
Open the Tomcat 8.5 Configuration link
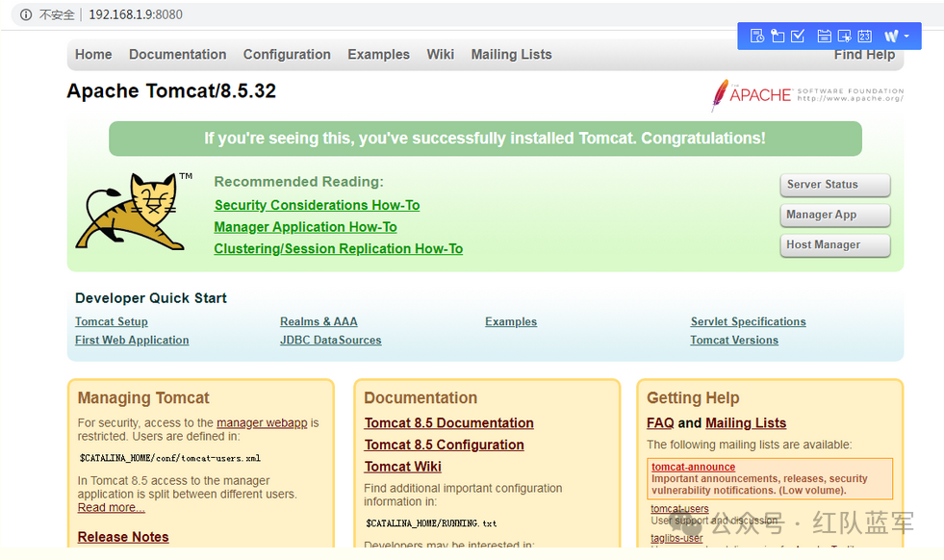pyautogui.click(x=444, y=445)
